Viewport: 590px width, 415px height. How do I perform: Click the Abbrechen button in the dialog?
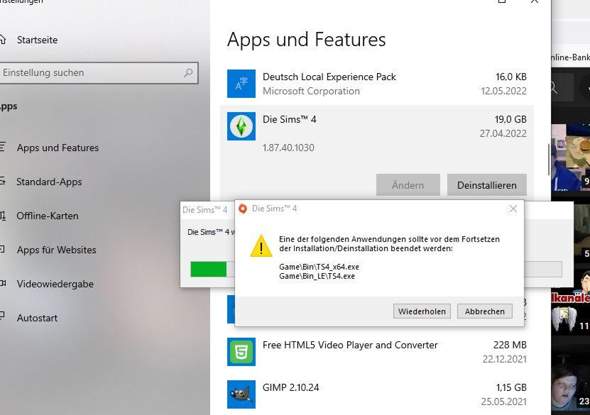point(485,312)
